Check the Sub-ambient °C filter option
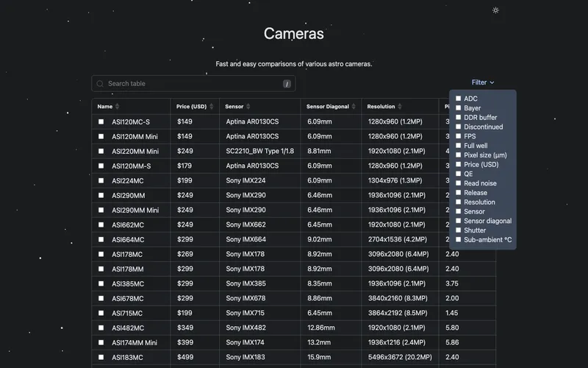The width and height of the screenshot is (588, 368). tap(458, 239)
